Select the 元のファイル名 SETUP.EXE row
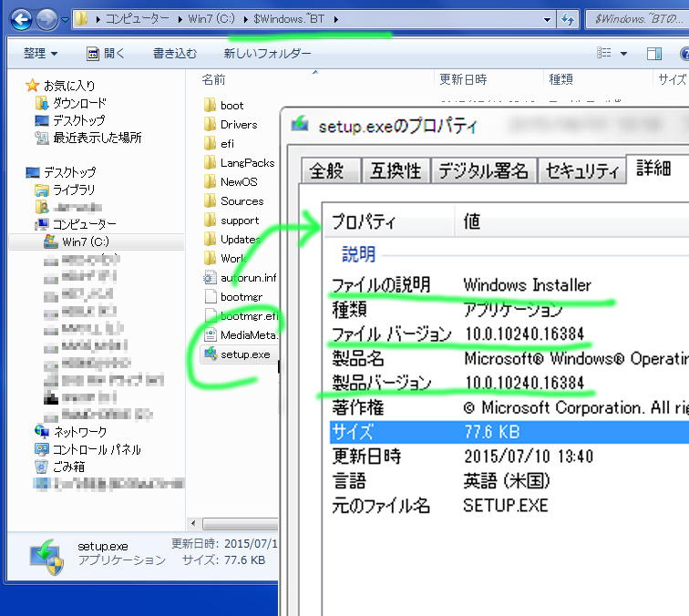The height and width of the screenshot is (616, 689). tap(509, 505)
